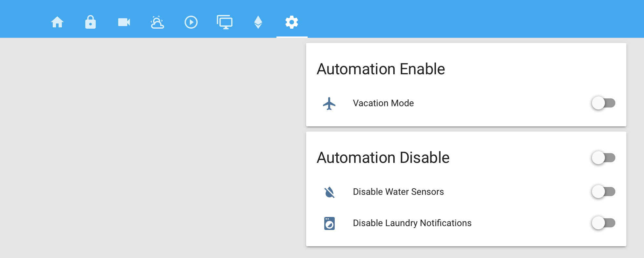Toggle Vacation Mode switch on
The width and height of the screenshot is (644, 258).
(603, 103)
